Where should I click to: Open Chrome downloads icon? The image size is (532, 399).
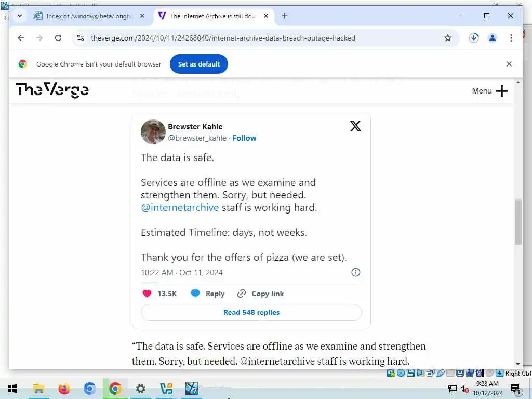tap(474, 38)
